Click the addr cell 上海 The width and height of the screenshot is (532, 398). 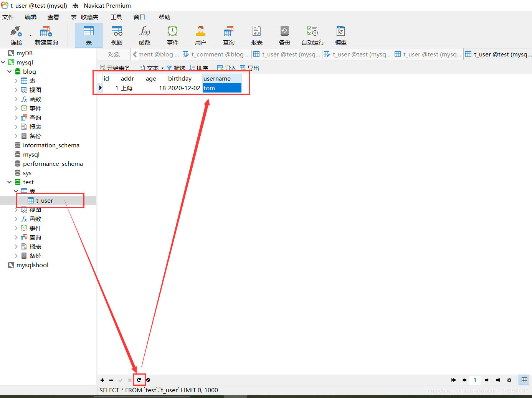(132, 88)
